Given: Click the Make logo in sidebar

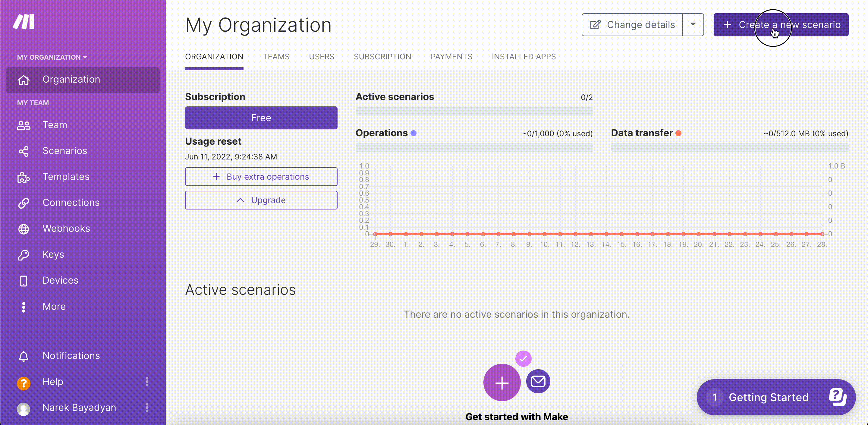Looking at the screenshot, I should [x=24, y=22].
